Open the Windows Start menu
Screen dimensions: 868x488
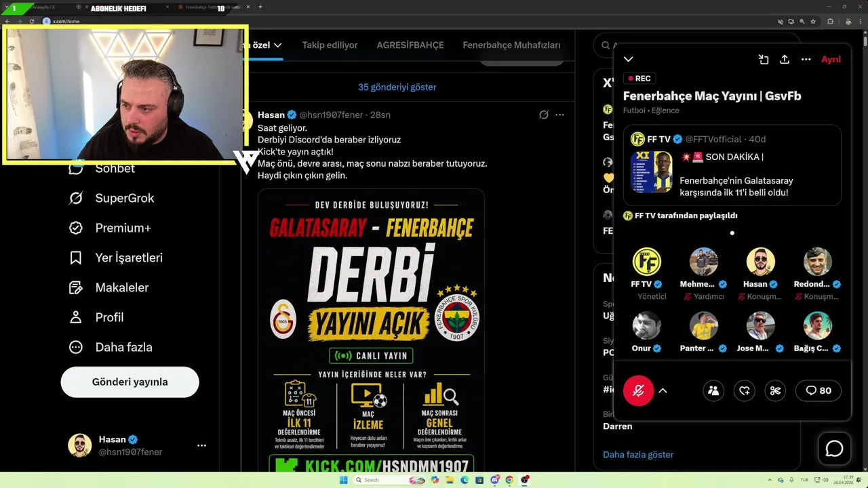click(344, 480)
